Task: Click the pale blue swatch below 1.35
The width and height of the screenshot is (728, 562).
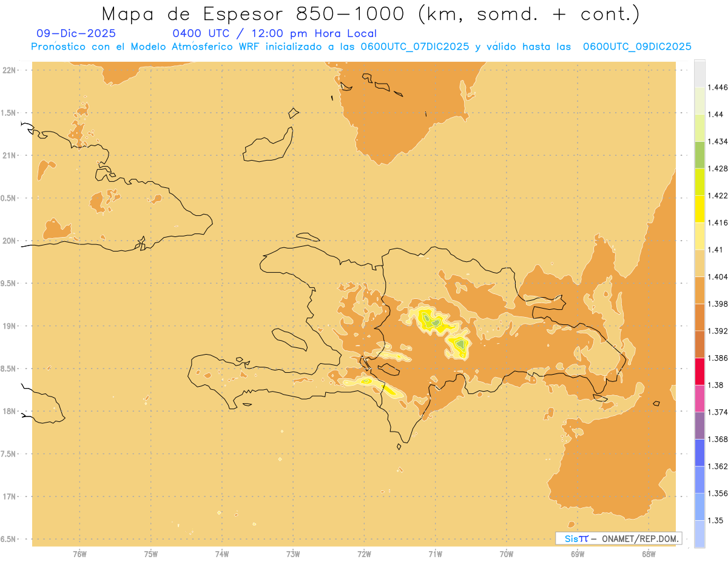Action: click(x=699, y=534)
